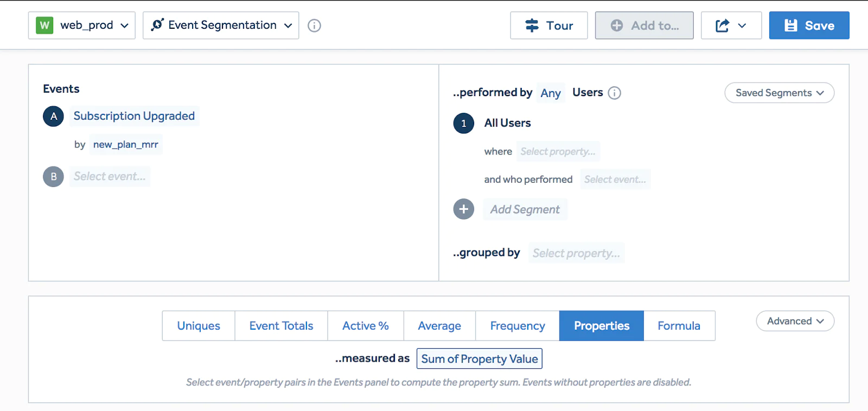Screen dimensions: 868x411
Task: Click the grouped by Select property field
Action: click(x=576, y=253)
